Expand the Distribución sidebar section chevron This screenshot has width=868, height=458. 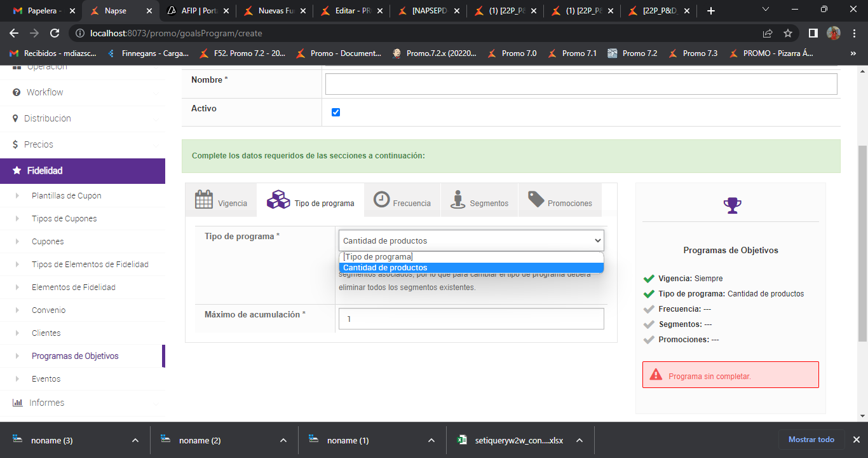tap(156, 119)
